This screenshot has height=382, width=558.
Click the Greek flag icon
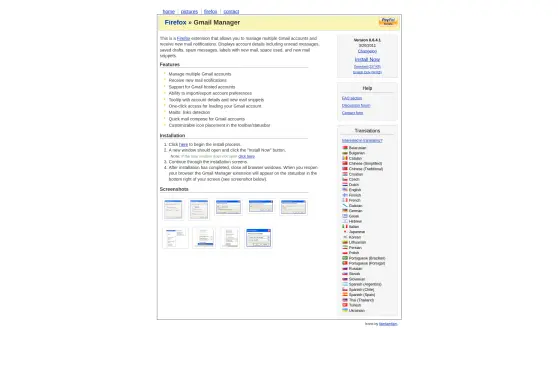pos(345,216)
